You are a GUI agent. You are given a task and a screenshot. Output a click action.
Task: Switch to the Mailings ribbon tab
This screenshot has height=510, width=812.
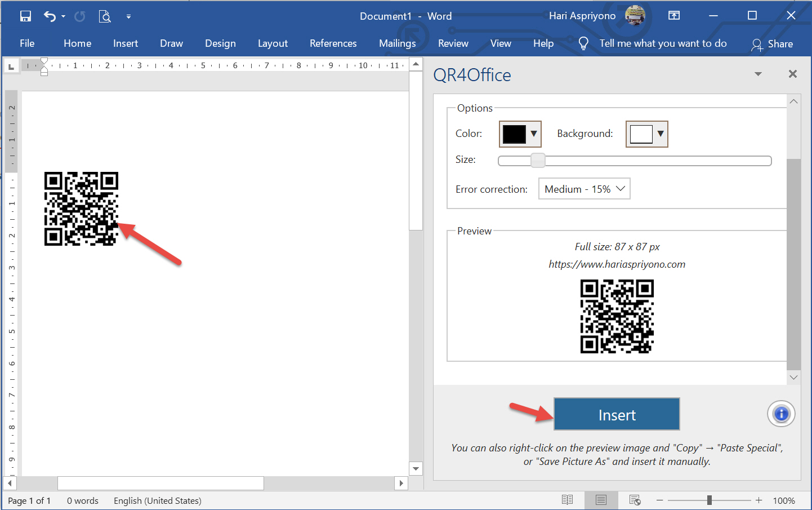coord(397,43)
